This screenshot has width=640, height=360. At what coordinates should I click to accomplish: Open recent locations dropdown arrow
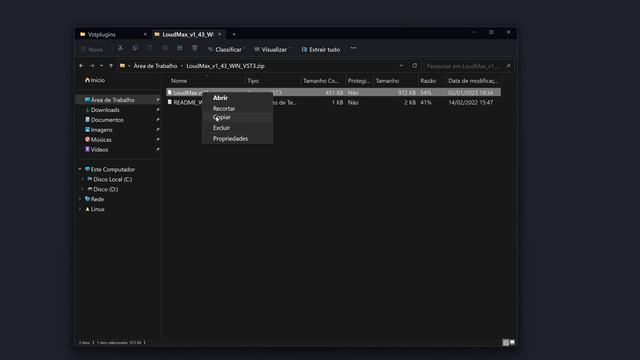click(102, 66)
